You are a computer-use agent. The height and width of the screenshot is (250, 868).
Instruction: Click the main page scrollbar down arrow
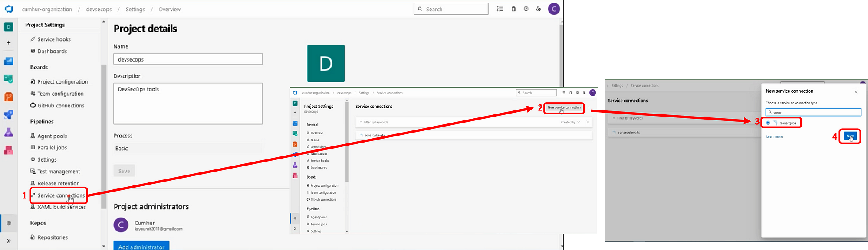click(562, 247)
